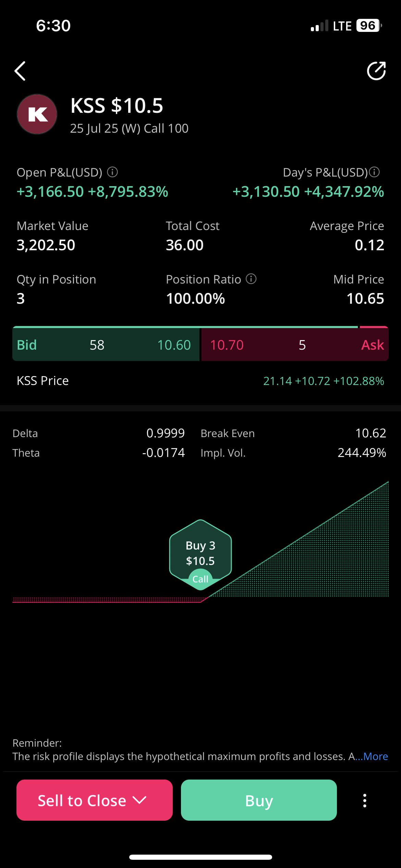This screenshot has width=401, height=868.
Task: Tap the KSS $10.5 contract title
Action: [117, 105]
